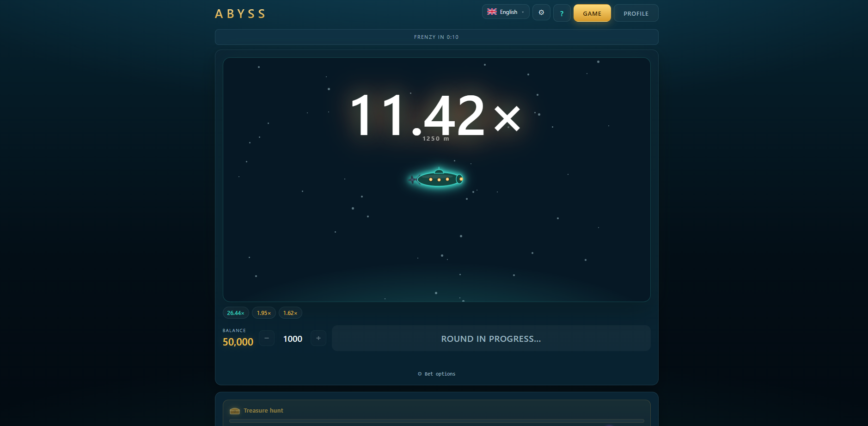Click the Bet options gear icon

click(420, 374)
